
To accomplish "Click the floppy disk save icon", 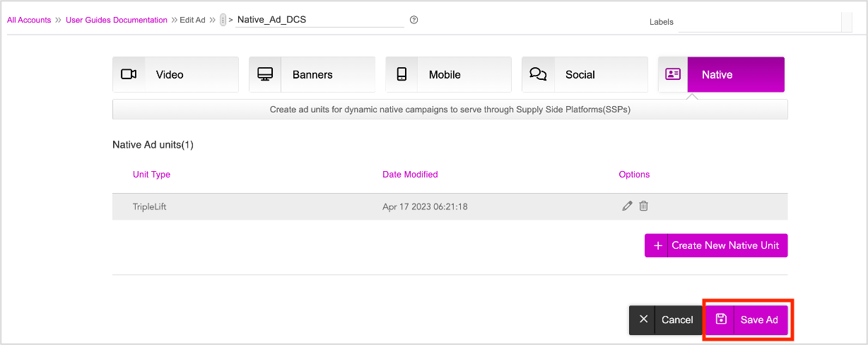I will [721, 320].
